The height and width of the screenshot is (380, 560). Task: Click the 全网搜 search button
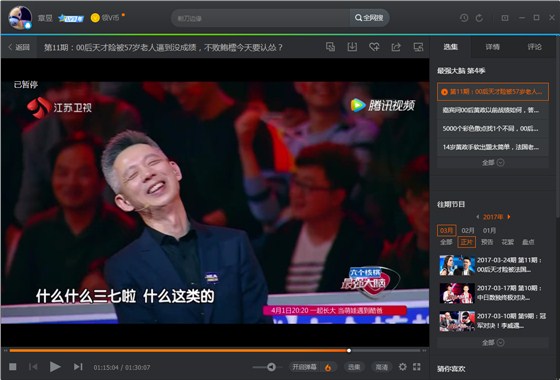point(369,18)
